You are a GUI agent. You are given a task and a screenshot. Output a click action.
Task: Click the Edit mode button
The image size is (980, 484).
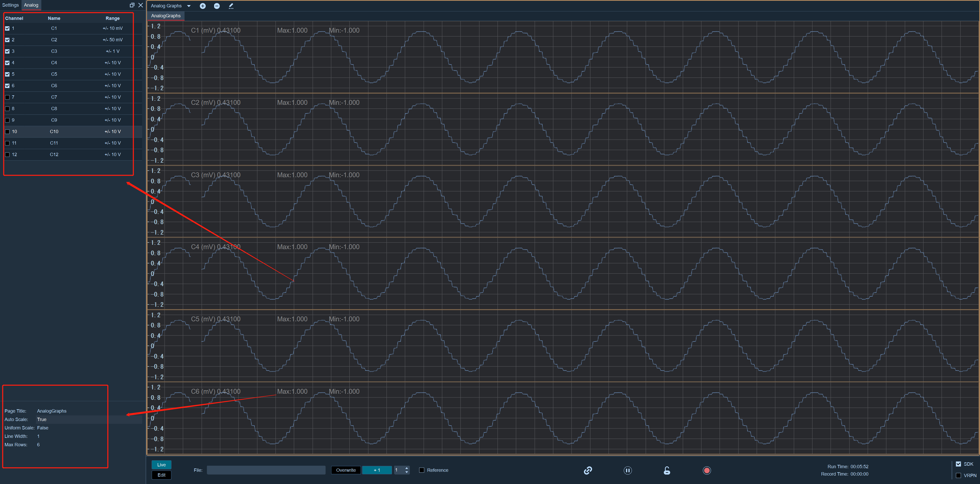click(162, 475)
